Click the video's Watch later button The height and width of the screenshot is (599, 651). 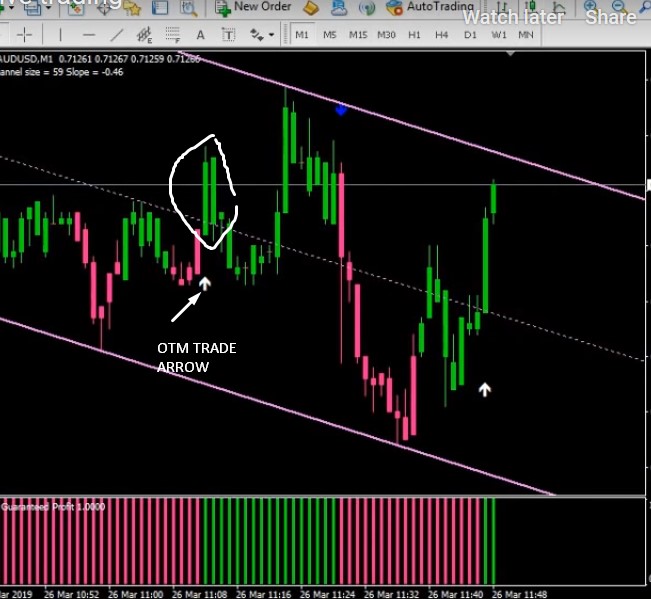pos(513,17)
